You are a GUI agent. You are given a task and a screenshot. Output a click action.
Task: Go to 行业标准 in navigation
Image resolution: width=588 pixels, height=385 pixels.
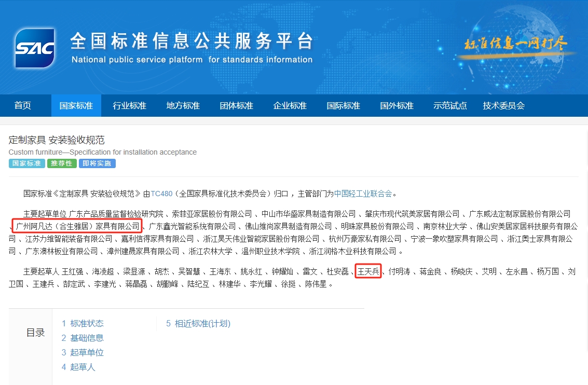(129, 105)
